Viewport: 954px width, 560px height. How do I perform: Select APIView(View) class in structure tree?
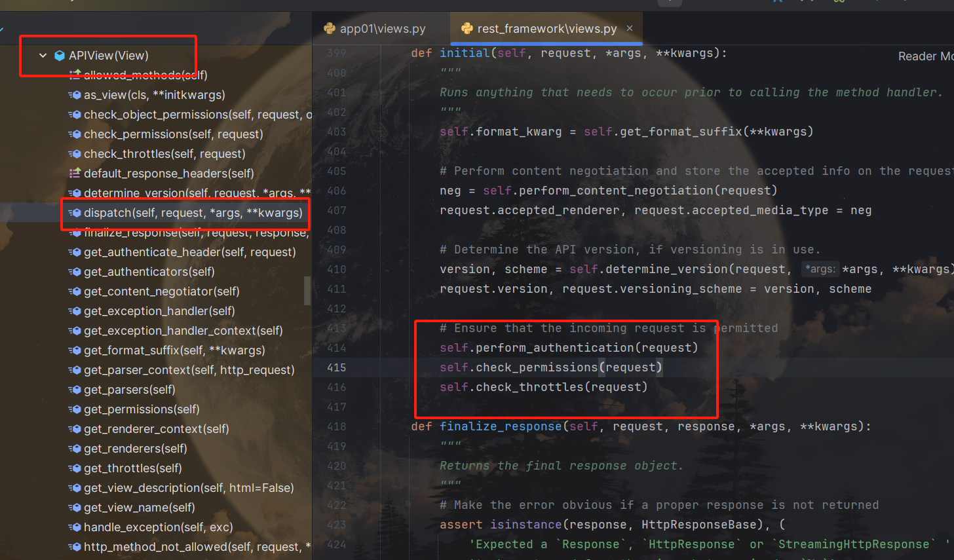109,56
